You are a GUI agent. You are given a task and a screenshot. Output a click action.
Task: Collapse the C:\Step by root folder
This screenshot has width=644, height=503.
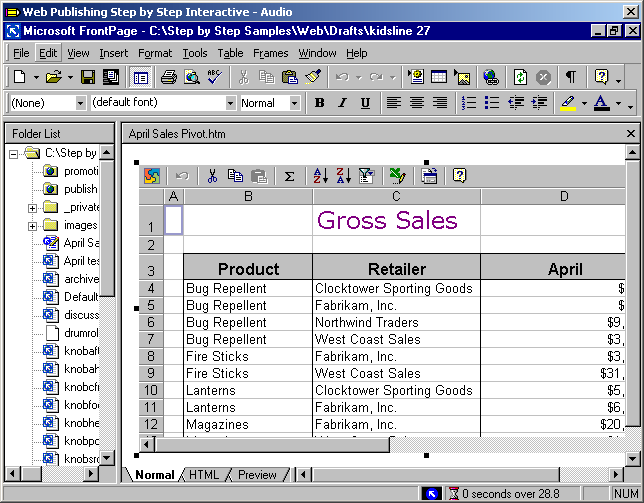click(14, 154)
